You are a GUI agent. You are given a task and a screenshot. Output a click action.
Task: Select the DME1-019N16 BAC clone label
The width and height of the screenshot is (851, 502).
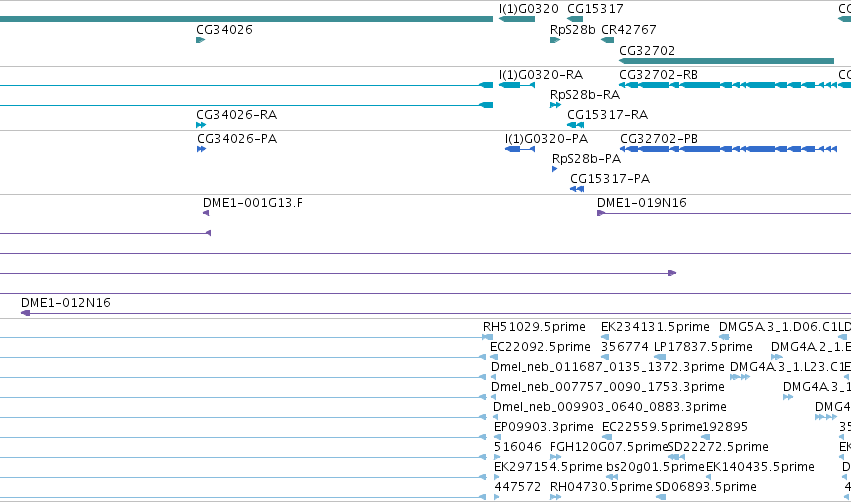pos(642,203)
